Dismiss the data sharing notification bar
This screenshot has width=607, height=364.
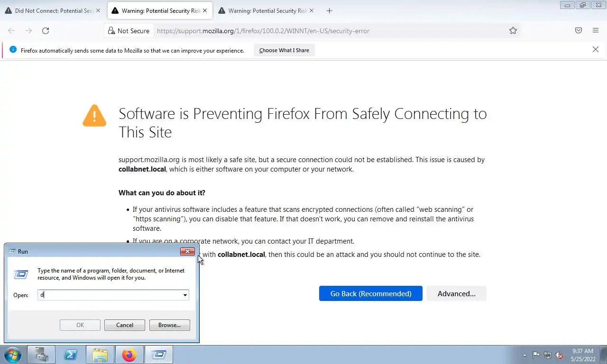coord(596,49)
